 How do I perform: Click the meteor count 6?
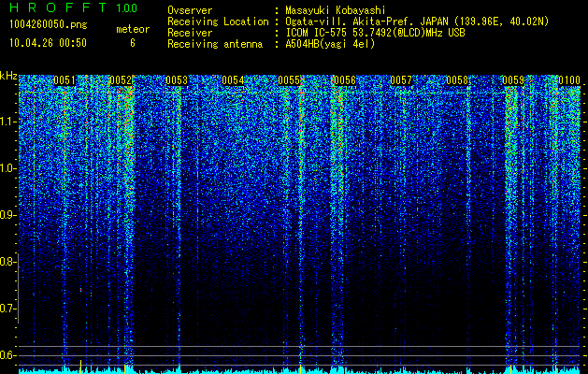point(133,43)
